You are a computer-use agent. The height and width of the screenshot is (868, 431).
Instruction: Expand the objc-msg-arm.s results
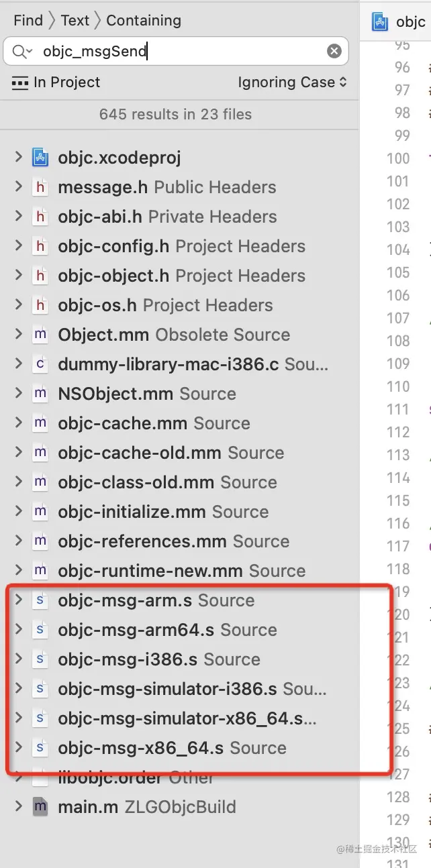click(18, 600)
